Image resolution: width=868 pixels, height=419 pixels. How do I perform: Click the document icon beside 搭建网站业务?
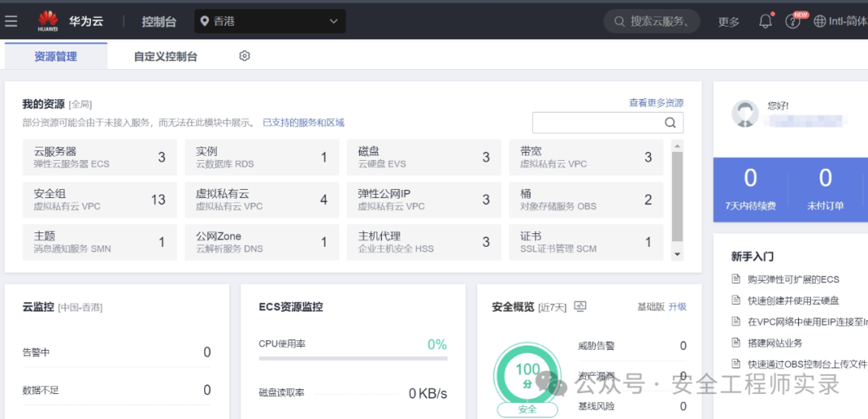click(x=735, y=343)
